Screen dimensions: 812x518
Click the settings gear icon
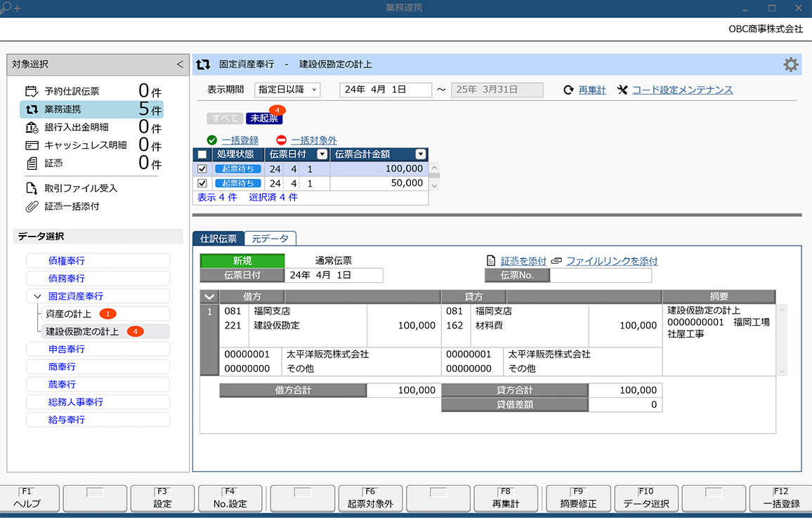point(791,65)
